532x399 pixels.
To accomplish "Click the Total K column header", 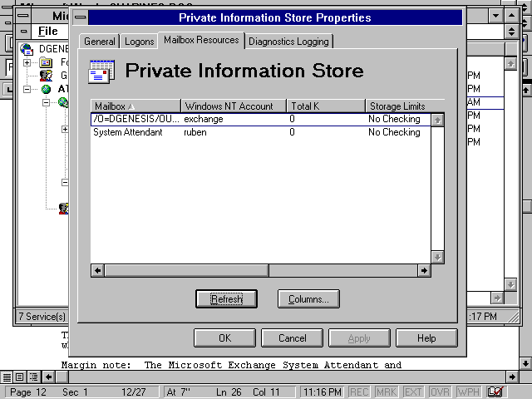I will coord(326,106).
